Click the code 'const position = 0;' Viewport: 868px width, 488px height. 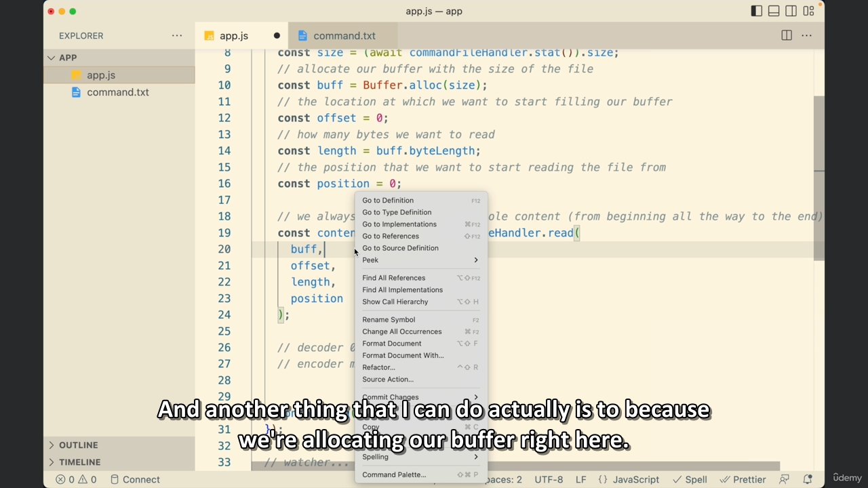[339, 184]
